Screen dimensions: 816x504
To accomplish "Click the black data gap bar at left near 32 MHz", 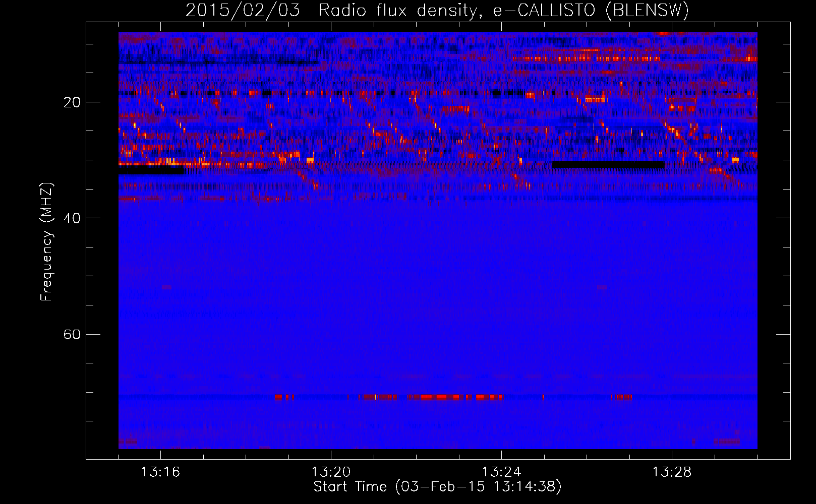I will click(x=151, y=170).
